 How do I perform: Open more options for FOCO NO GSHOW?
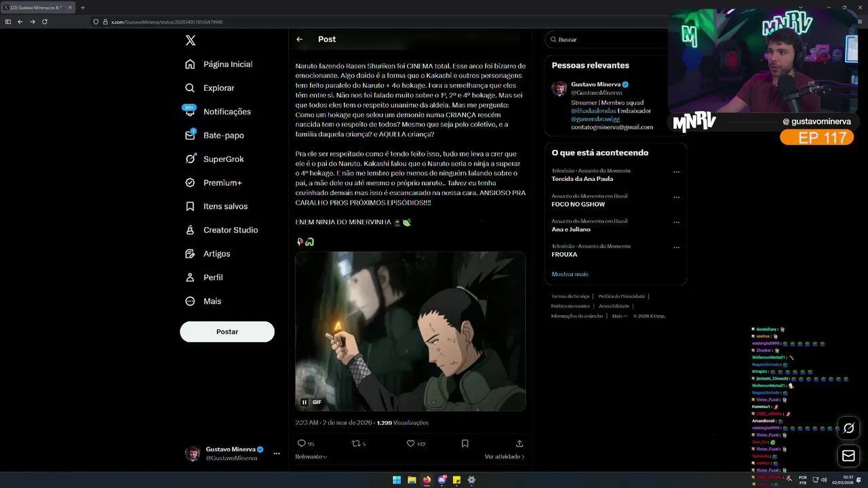tap(676, 197)
